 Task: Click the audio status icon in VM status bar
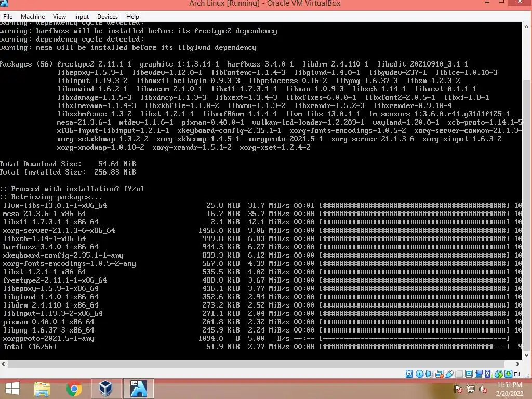(429, 374)
